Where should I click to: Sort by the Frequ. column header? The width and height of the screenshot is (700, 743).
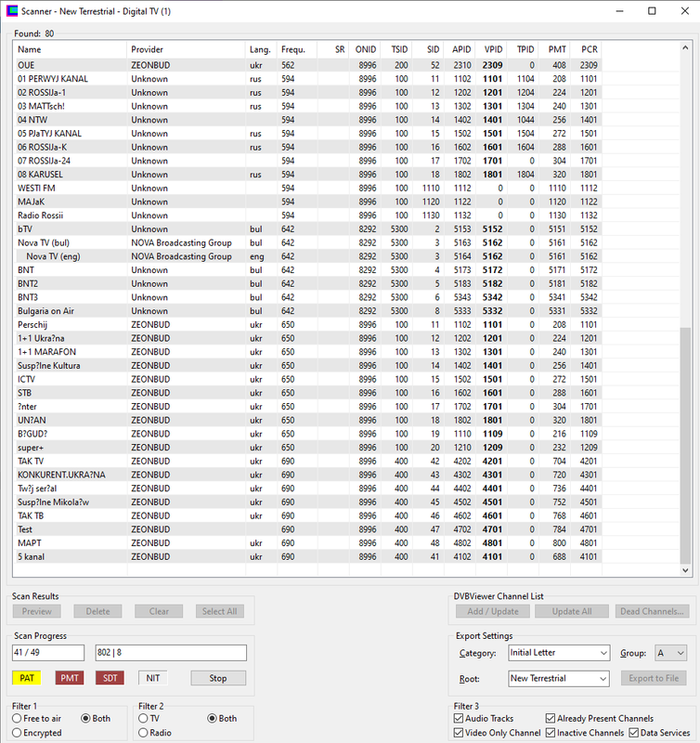click(296, 49)
